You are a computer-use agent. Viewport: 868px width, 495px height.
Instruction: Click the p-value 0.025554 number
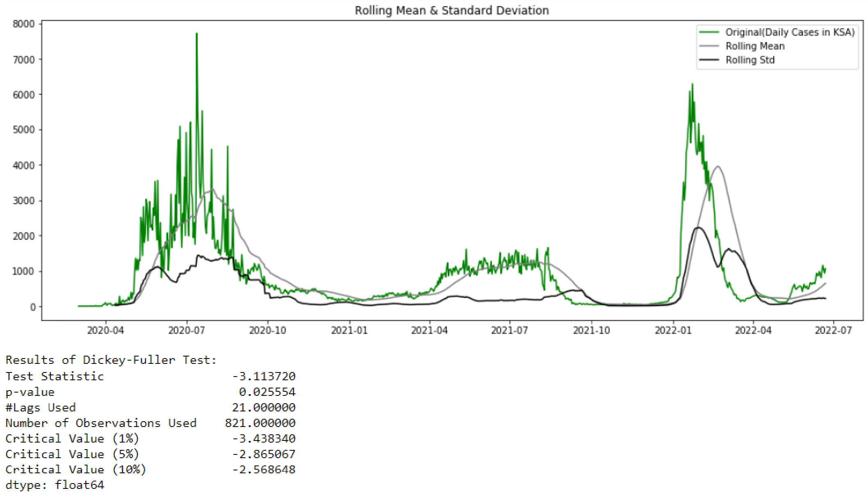(x=267, y=392)
